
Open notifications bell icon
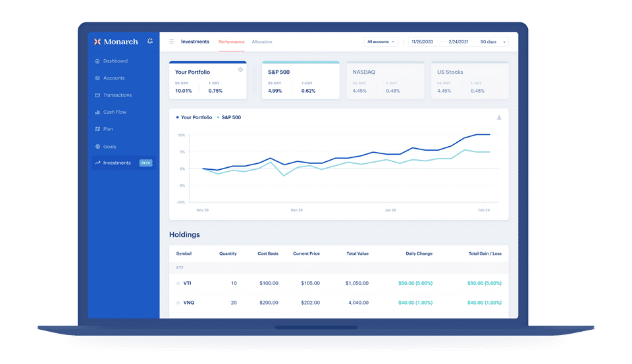pyautogui.click(x=150, y=41)
